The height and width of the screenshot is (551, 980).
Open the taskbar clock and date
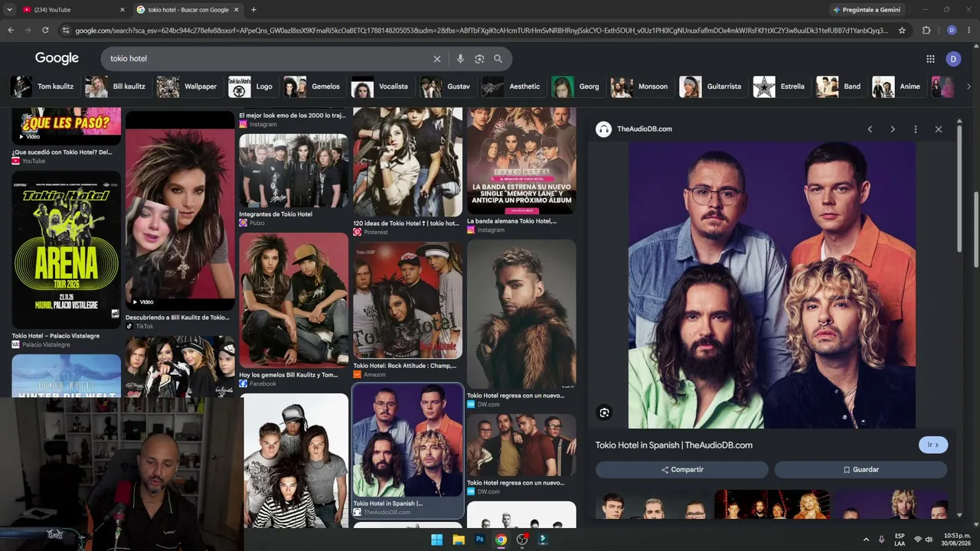click(957, 540)
